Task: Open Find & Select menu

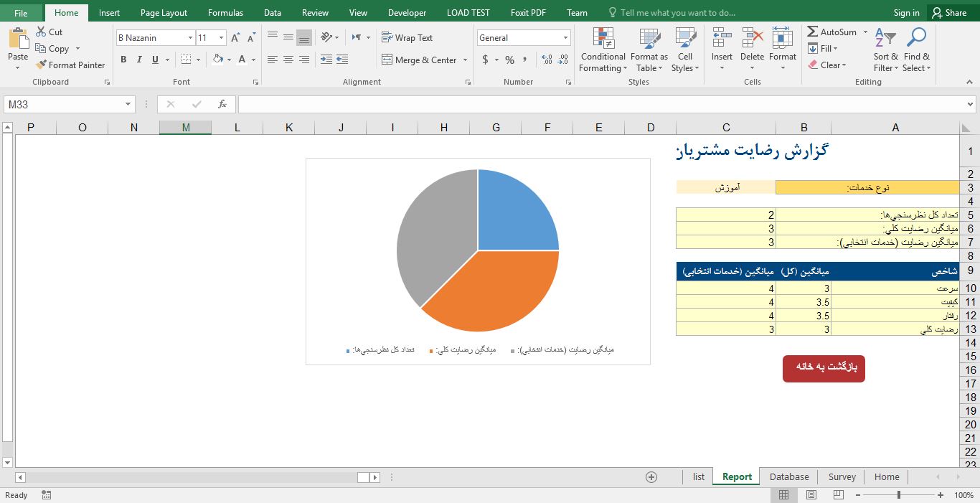Action: pyautogui.click(x=917, y=50)
